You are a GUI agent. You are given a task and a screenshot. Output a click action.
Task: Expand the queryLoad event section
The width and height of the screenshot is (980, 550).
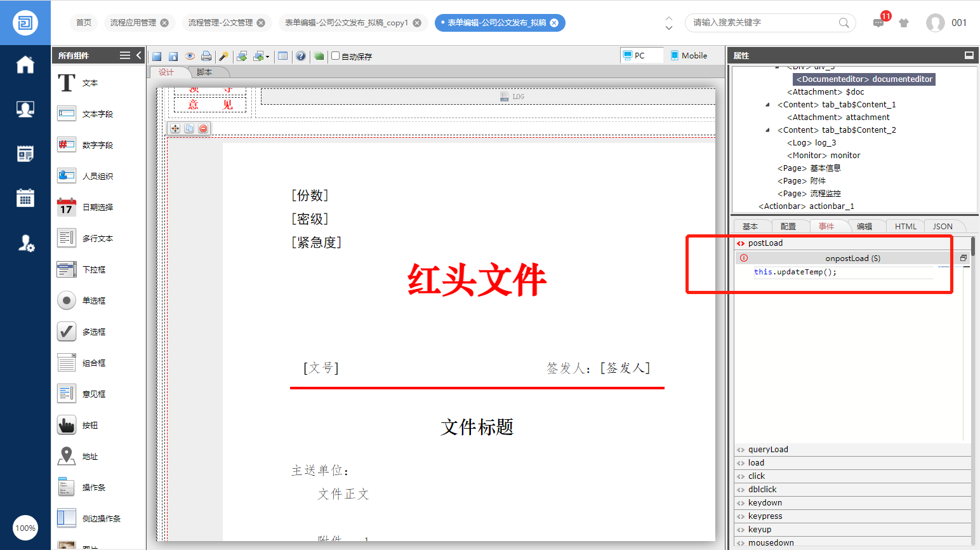pyautogui.click(x=852, y=449)
